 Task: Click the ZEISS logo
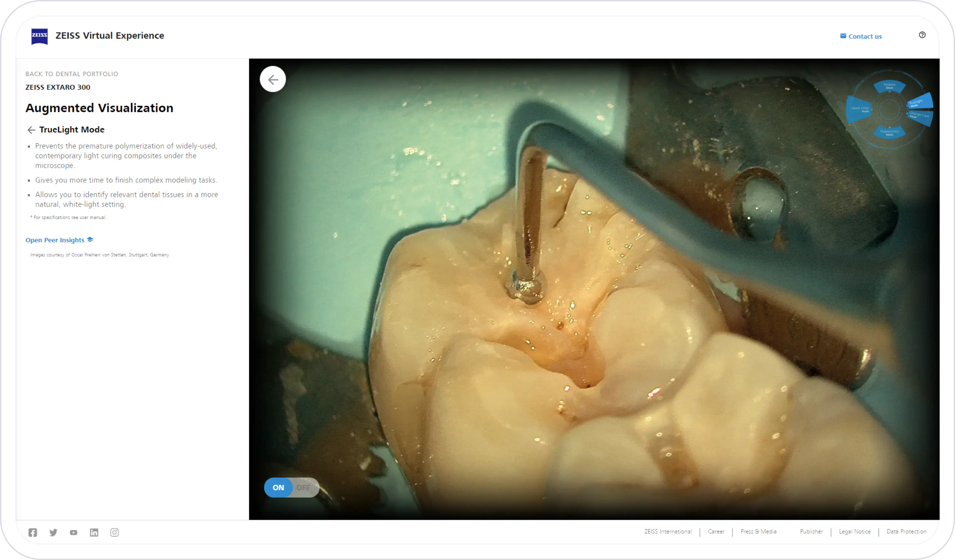point(39,36)
